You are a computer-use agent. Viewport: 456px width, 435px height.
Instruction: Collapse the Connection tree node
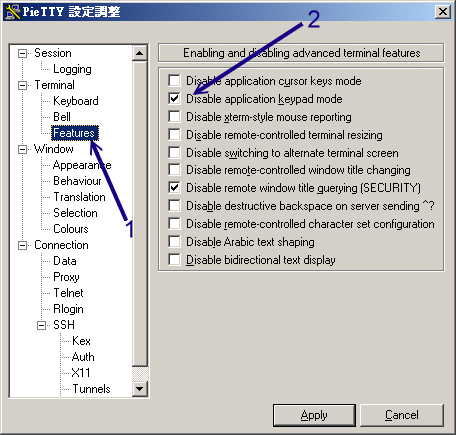click(x=22, y=245)
